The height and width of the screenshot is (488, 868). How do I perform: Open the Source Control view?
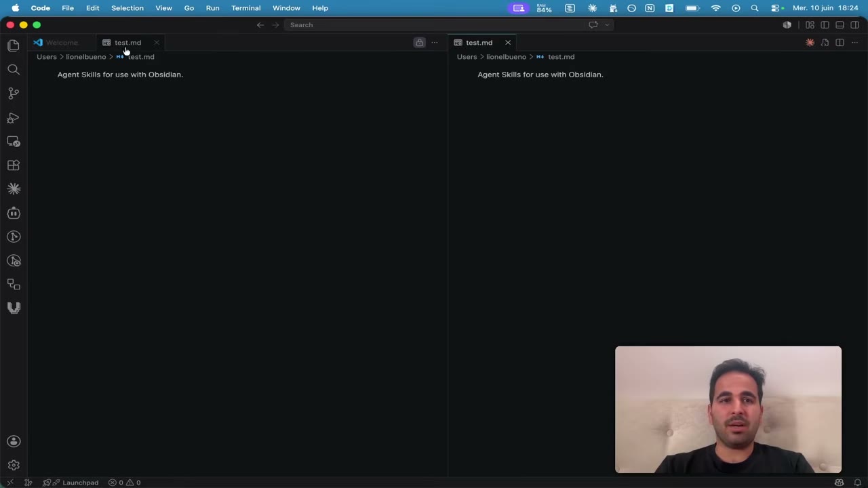click(14, 94)
